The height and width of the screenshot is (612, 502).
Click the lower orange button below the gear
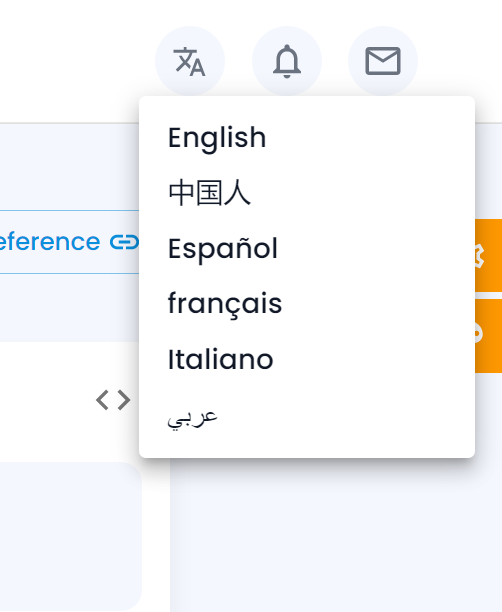(x=488, y=336)
